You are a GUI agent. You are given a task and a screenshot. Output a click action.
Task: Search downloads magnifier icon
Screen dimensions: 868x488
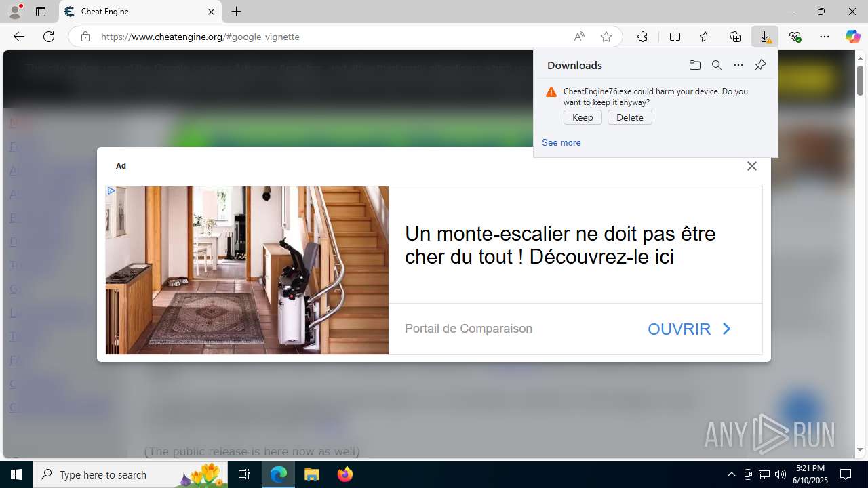[716, 65]
